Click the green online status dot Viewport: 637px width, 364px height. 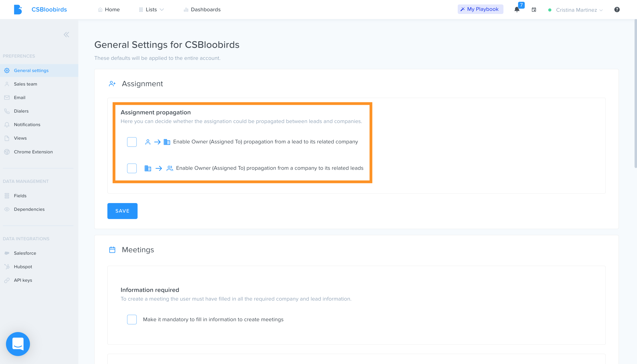tap(550, 10)
